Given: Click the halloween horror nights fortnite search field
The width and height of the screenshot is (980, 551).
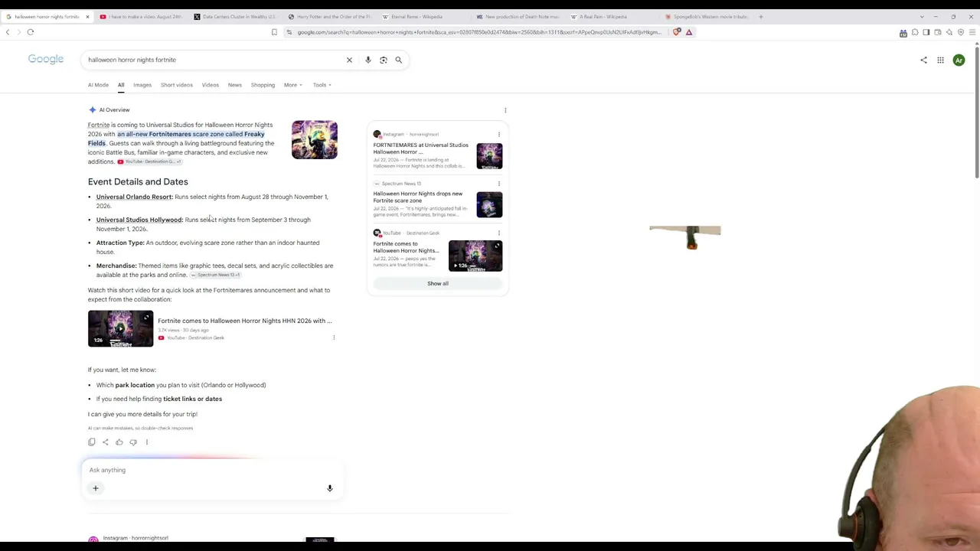Looking at the screenshot, I should pos(214,60).
